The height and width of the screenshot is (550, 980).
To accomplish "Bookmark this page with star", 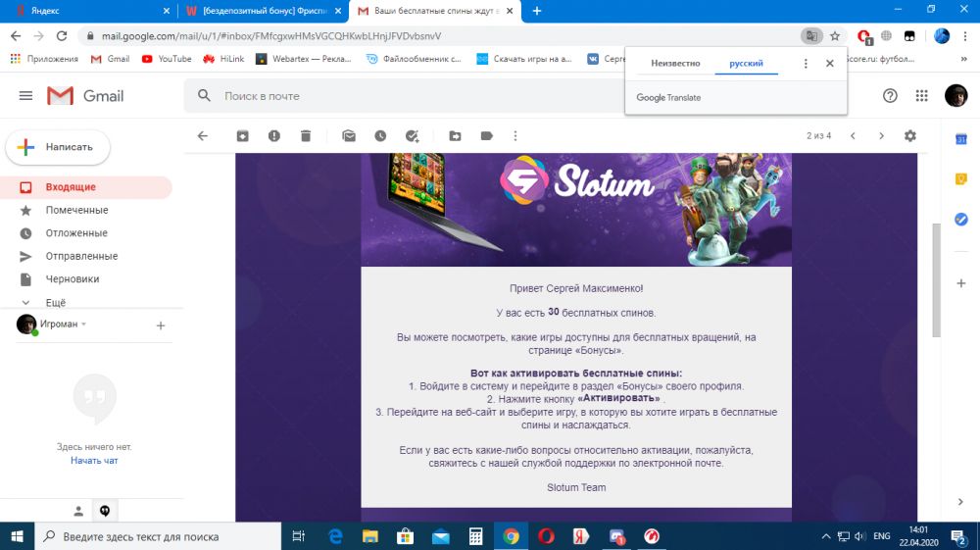I will [835, 36].
